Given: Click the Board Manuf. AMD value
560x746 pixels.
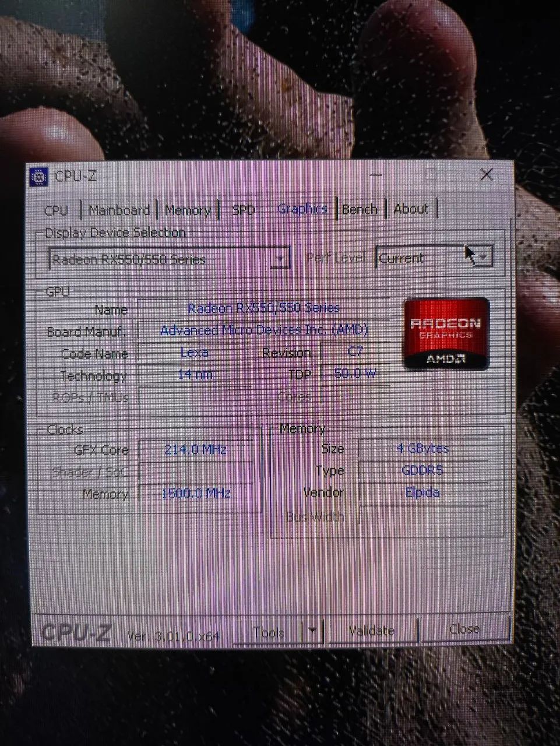Looking at the screenshot, I should 263,330.
